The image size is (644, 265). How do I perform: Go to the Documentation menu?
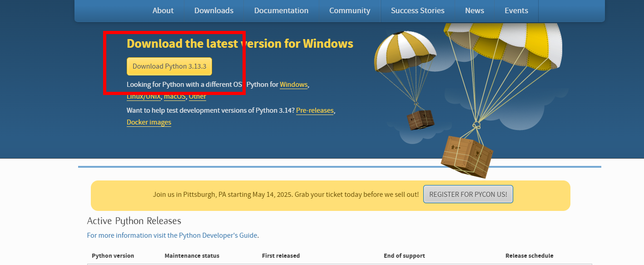[281, 10]
